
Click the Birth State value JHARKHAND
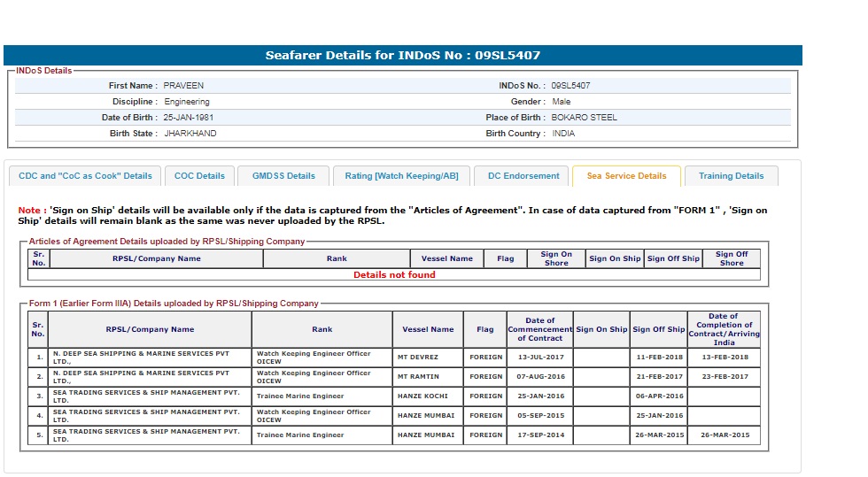click(190, 134)
